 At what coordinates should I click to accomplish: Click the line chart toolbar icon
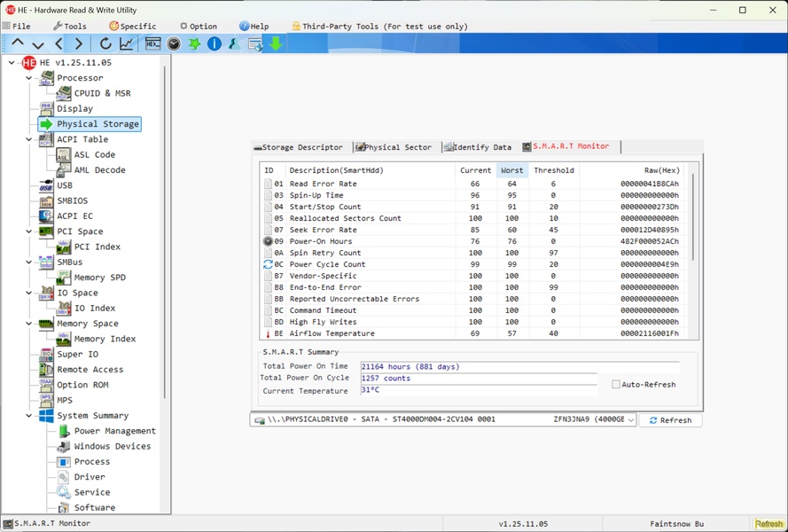(x=127, y=43)
